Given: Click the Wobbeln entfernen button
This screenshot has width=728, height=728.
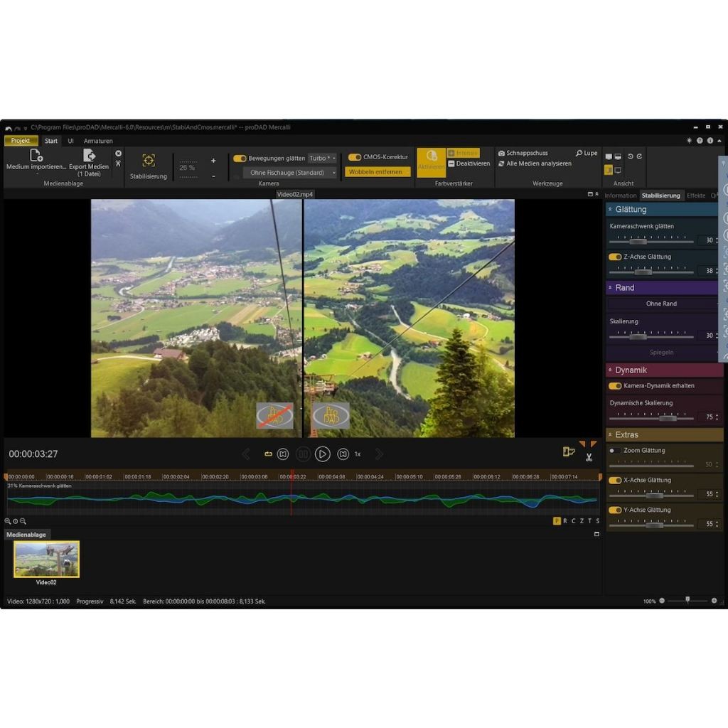Looking at the screenshot, I should coord(378,172).
